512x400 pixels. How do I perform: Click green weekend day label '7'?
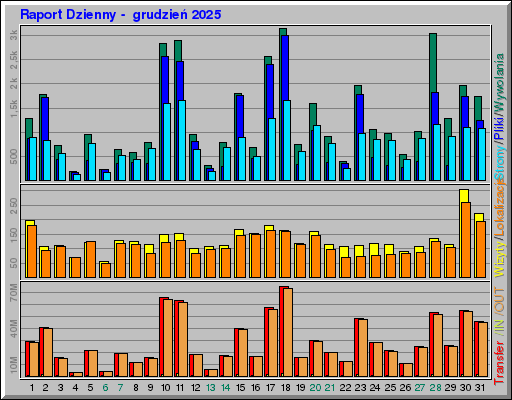(120, 388)
